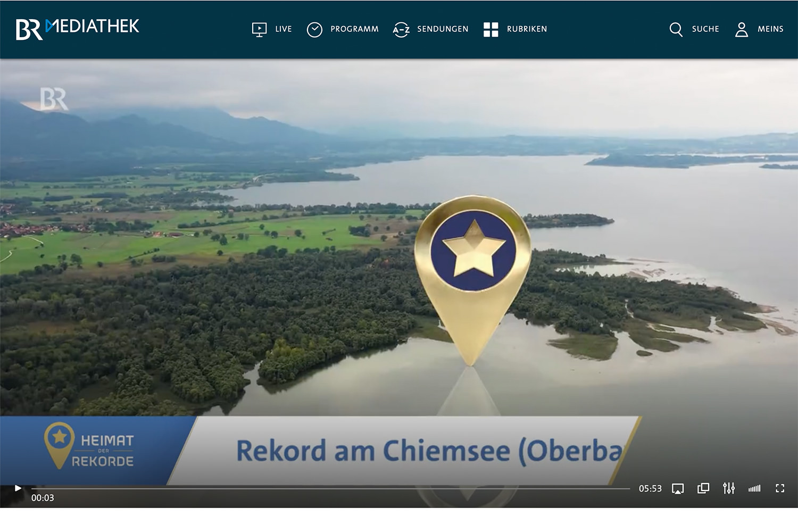Click the A-Z sendungen icon

tap(401, 29)
